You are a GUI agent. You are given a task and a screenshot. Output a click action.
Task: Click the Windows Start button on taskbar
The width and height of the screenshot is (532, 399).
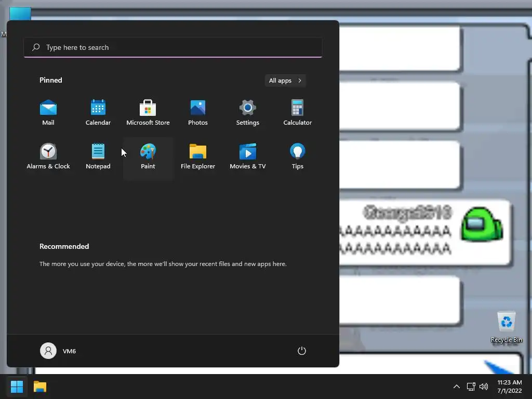[17, 387]
